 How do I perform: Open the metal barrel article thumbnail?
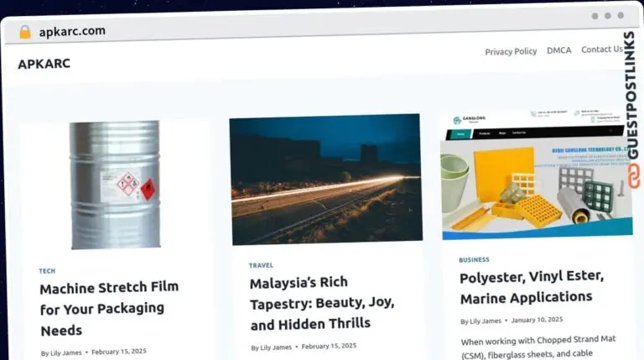115,185
